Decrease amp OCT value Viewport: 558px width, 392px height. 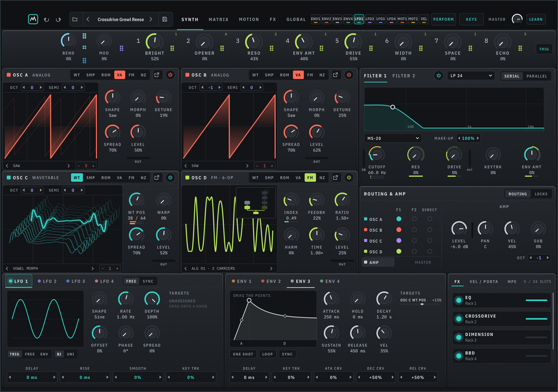tap(531, 258)
